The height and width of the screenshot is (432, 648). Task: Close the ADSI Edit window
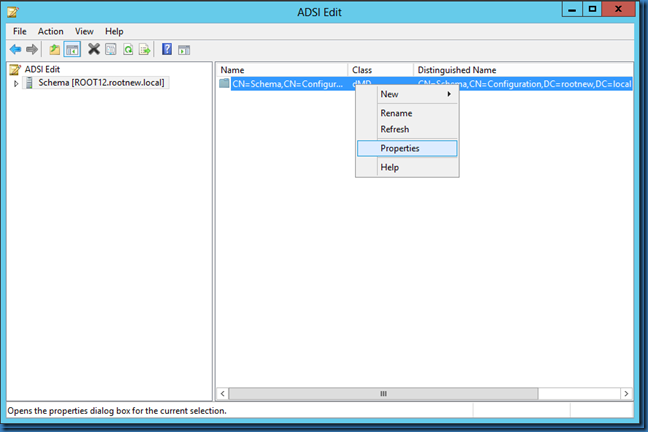pos(618,10)
